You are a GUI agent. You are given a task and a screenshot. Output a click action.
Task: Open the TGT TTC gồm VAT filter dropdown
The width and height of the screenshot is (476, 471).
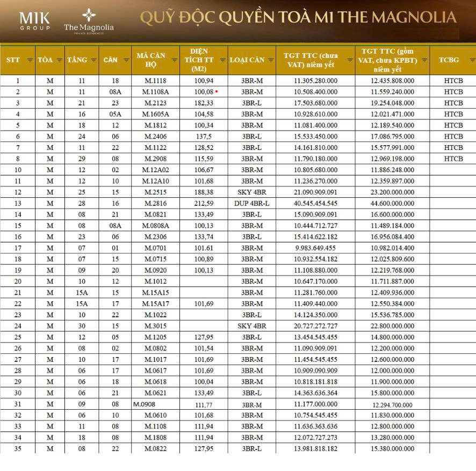[425, 60]
